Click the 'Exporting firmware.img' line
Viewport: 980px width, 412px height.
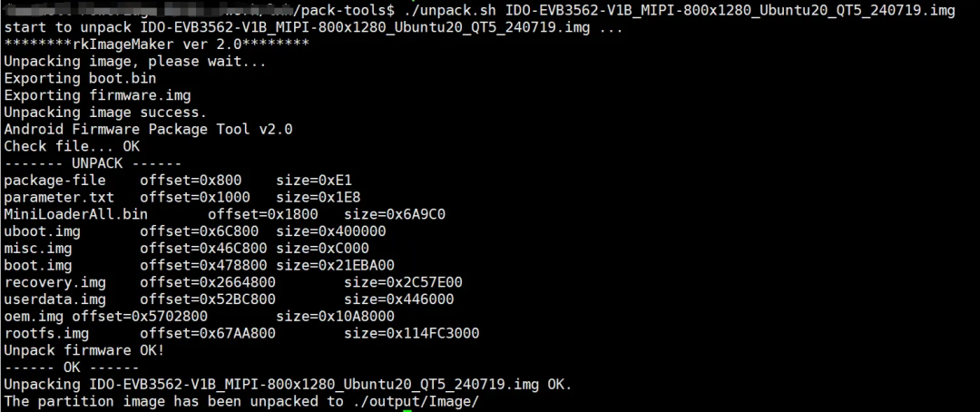pos(97,95)
